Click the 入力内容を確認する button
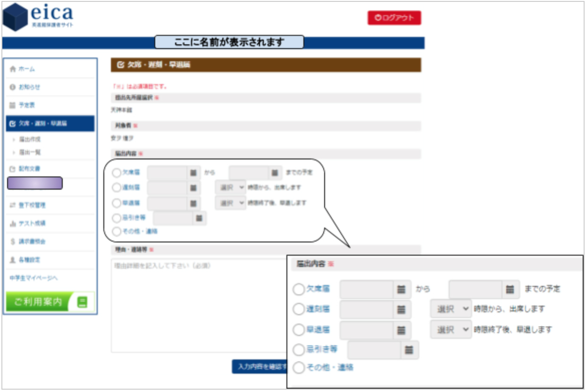Image resolution: width=586 pixels, height=392 pixels. [x=260, y=367]
